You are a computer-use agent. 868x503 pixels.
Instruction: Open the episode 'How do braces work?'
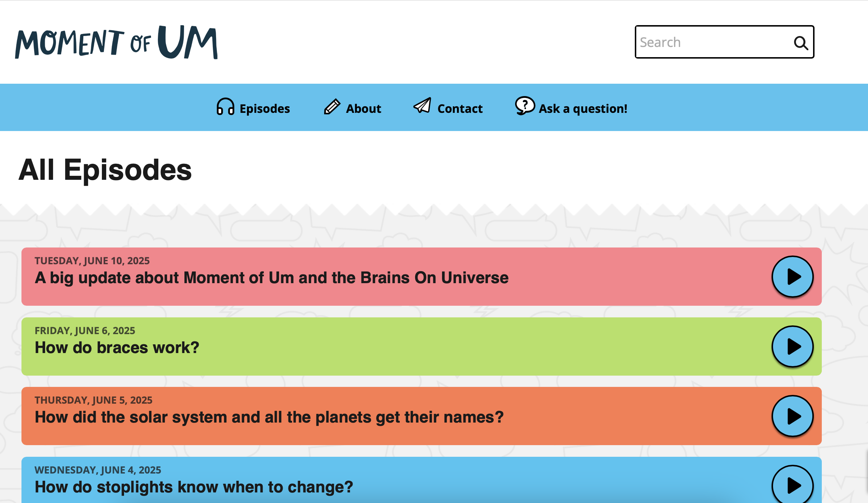[x=117, y=348]
